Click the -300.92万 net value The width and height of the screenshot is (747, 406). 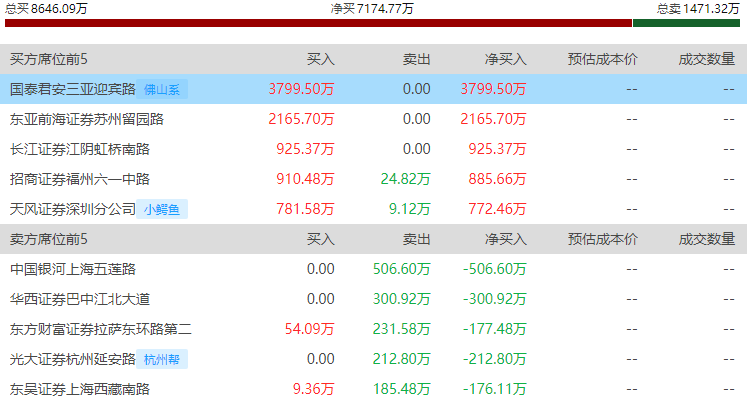pyautogui.click(x=495, y=299)
